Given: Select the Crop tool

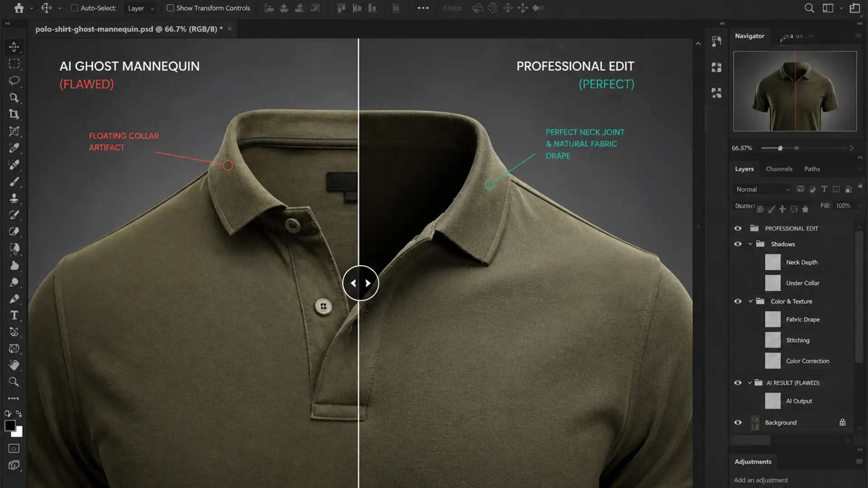Looking at the screenshot, I should (14, 114).
